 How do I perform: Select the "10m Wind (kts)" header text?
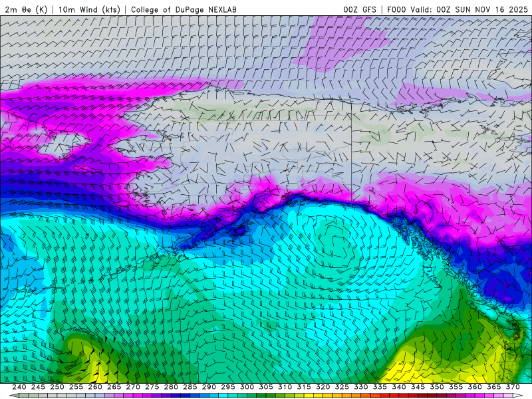(x=89, y=9)
